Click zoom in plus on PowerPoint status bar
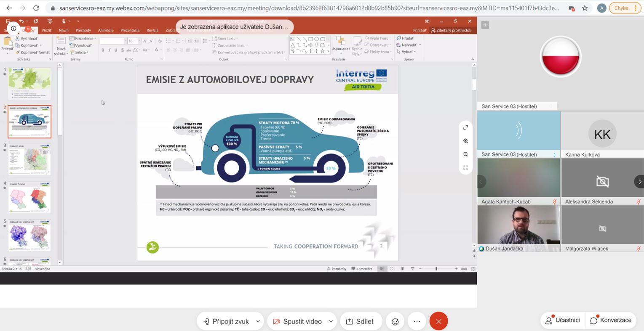Image resolution: width=644 pixels, height=331 pixels. tap(456, 269)
